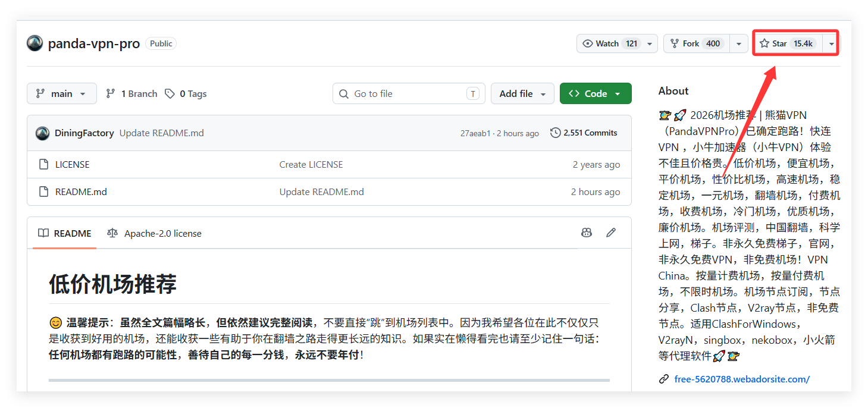Open the Star lists dropdown arrow
The height and width of the screenshot is (408, 868).
coord(831,43)
